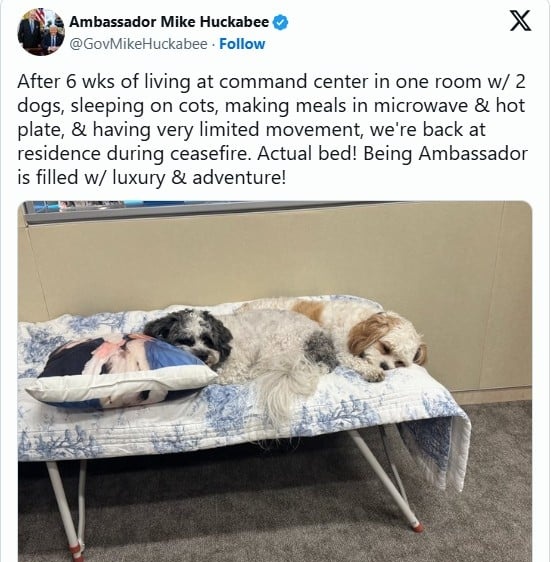Screen dimensions: 551x562
Task: Follow the @GovMikeHuckabee account
Action: click(242, 44)
